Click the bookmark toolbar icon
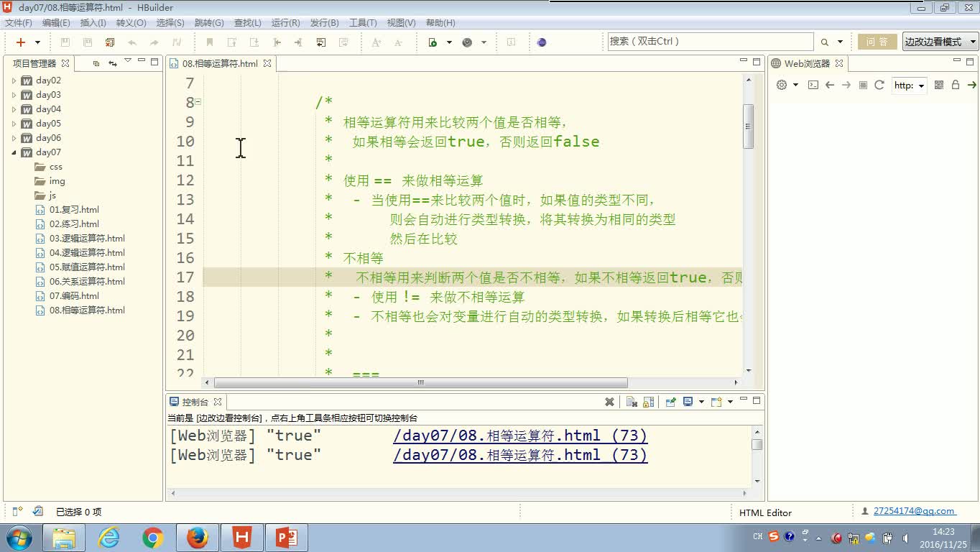The height and width of the screenshot is (552, 980). 210,42
